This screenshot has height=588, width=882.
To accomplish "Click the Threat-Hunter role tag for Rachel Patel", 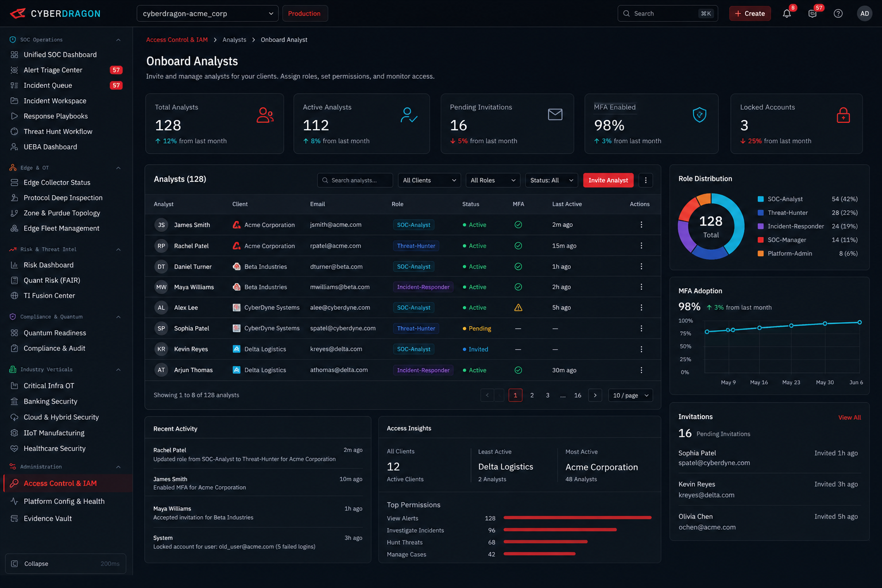I will click(416, 246).
